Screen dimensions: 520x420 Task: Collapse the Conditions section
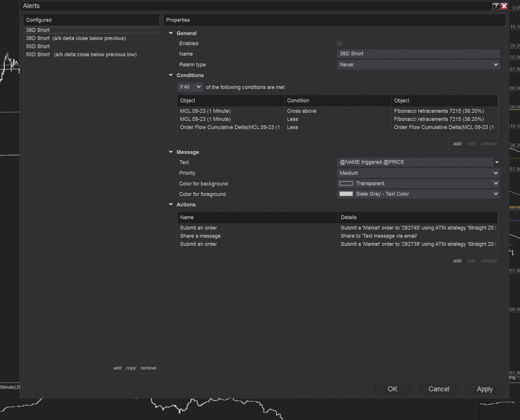pyautogui.click(x=171, y=75)
